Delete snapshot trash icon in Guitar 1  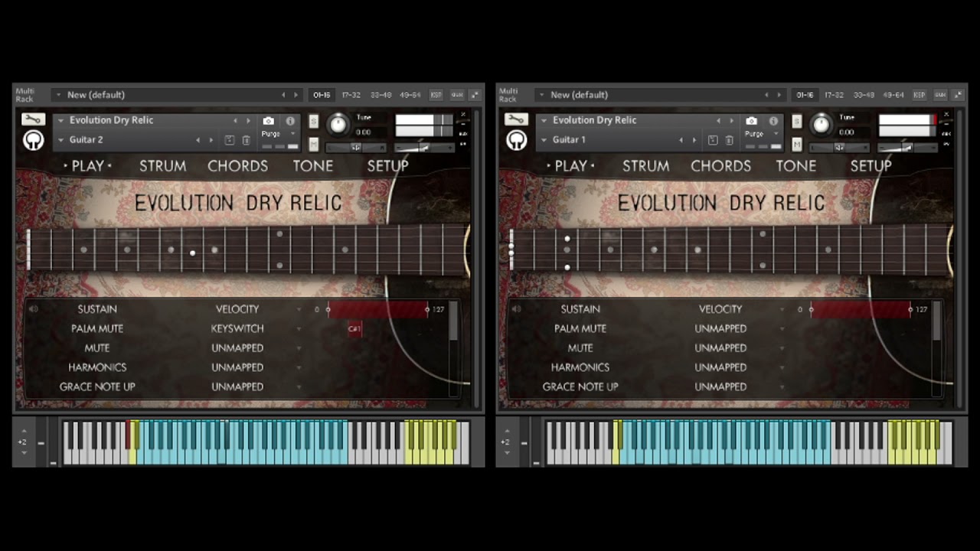(729, 140)
